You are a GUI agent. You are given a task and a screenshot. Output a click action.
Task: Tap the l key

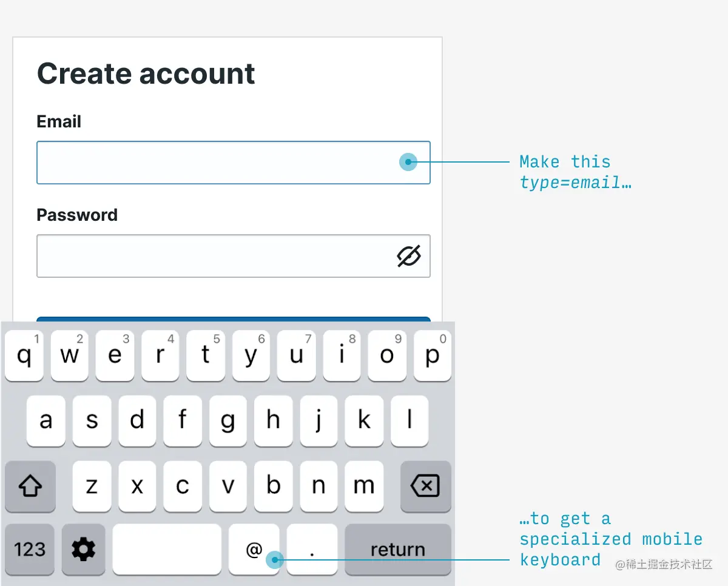click(x=409, y=420)
